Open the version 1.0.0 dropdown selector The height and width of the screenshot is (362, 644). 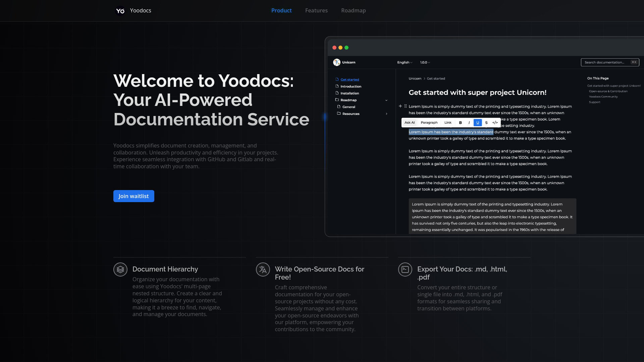425,62
